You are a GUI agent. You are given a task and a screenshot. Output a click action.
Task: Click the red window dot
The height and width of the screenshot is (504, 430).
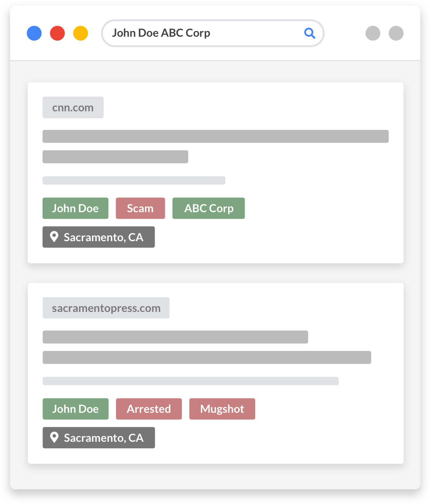pos(57,33)
